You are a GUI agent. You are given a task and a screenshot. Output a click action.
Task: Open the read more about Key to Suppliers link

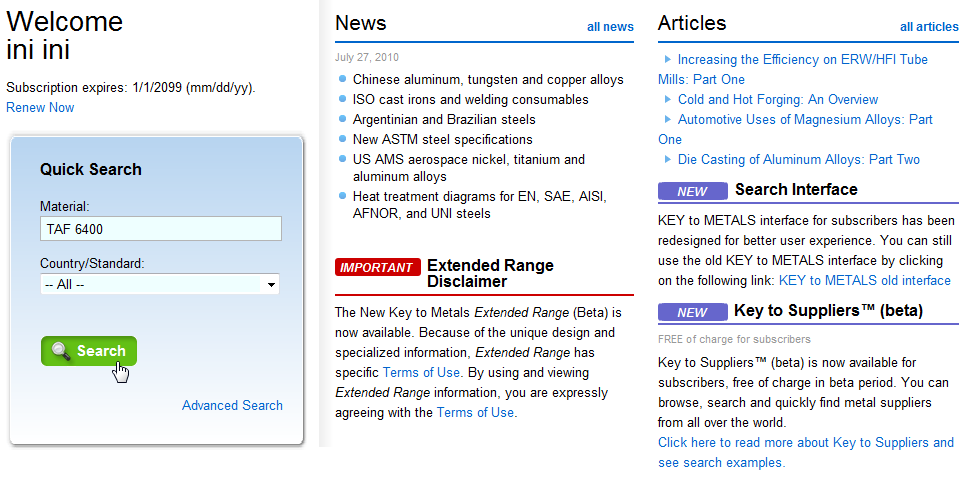point(805,442)
